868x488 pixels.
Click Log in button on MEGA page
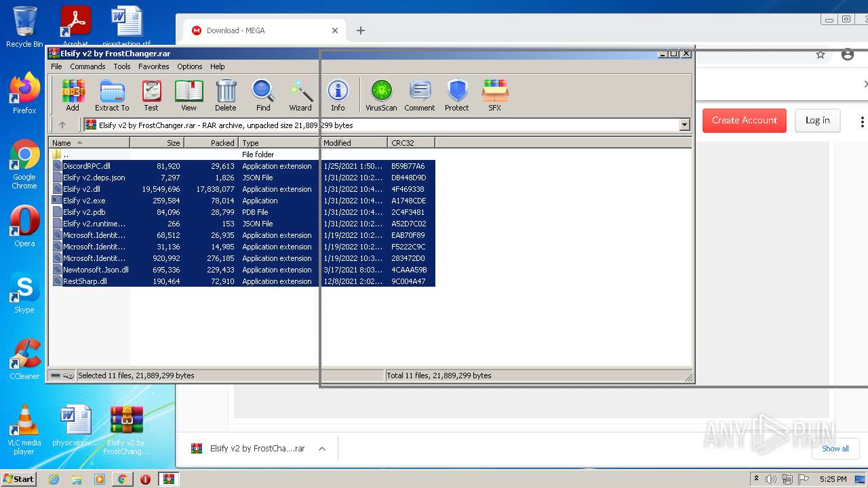(817, 120)
